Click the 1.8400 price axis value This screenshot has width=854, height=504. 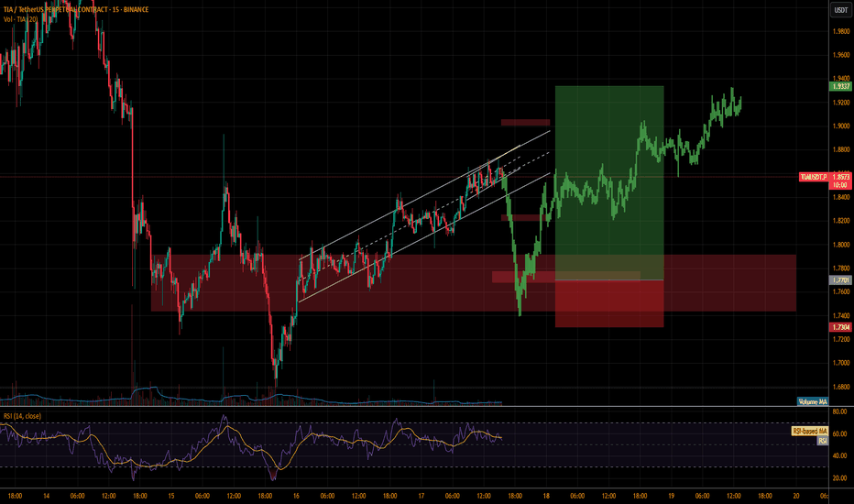tap(841, 197)
